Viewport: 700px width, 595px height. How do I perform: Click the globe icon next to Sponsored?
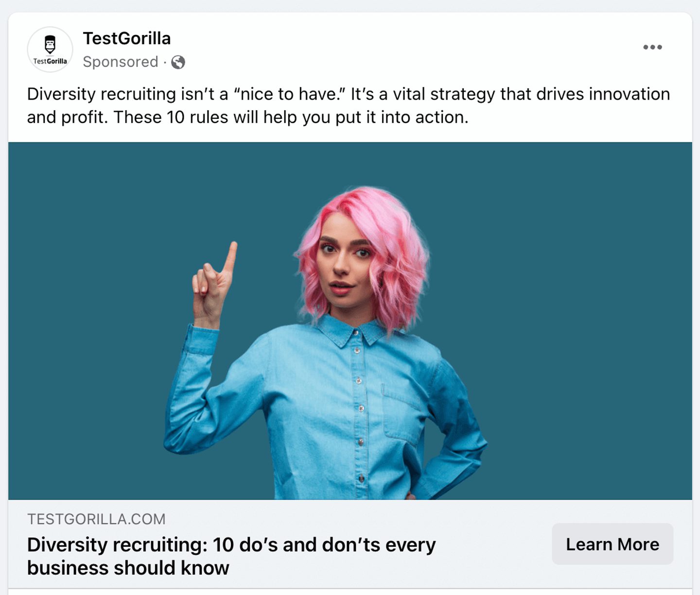coord(177,62)
